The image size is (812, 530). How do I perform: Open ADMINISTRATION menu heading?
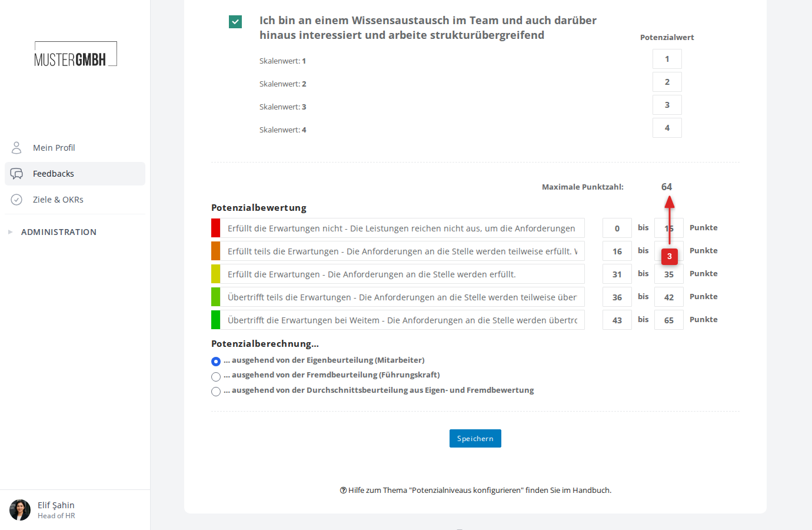[x=59, y=232]
